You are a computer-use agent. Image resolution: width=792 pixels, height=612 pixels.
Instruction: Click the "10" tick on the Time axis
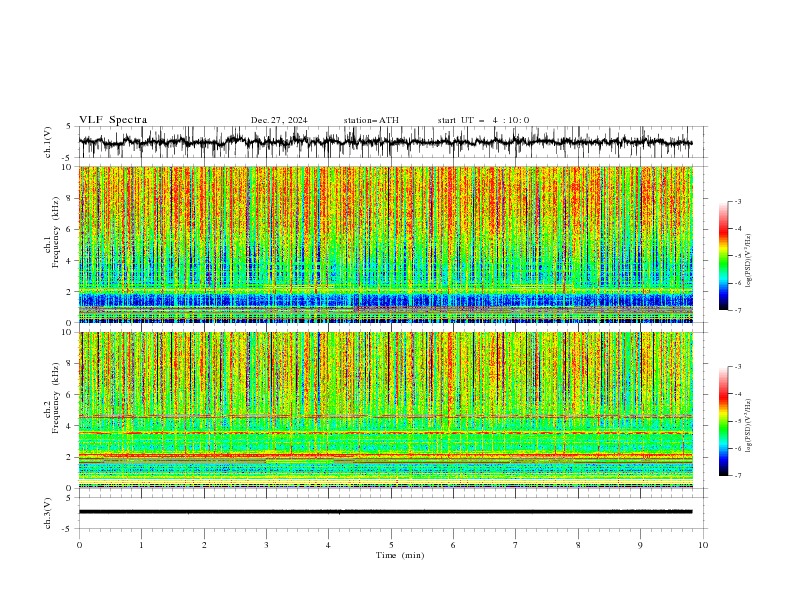click(x=703, y=545)
